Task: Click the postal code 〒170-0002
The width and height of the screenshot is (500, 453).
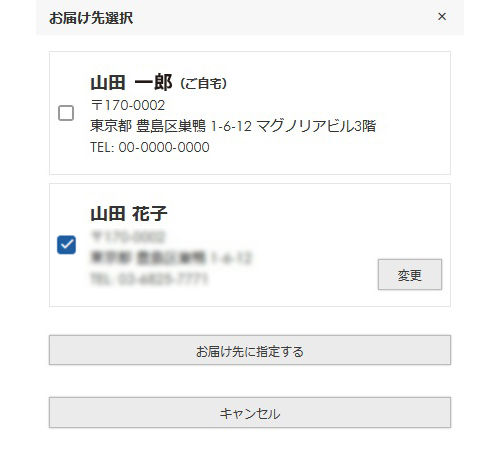Action: click(x=128, y=105)
